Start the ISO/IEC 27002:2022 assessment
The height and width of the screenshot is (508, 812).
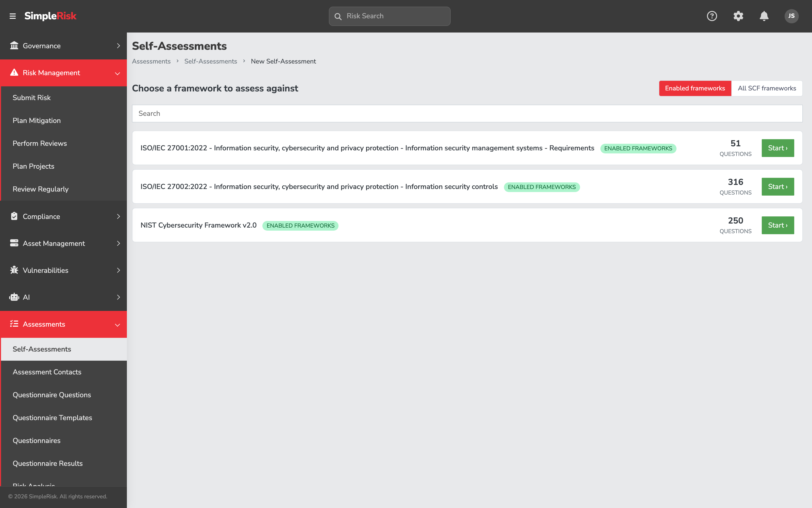coord(777,186)
